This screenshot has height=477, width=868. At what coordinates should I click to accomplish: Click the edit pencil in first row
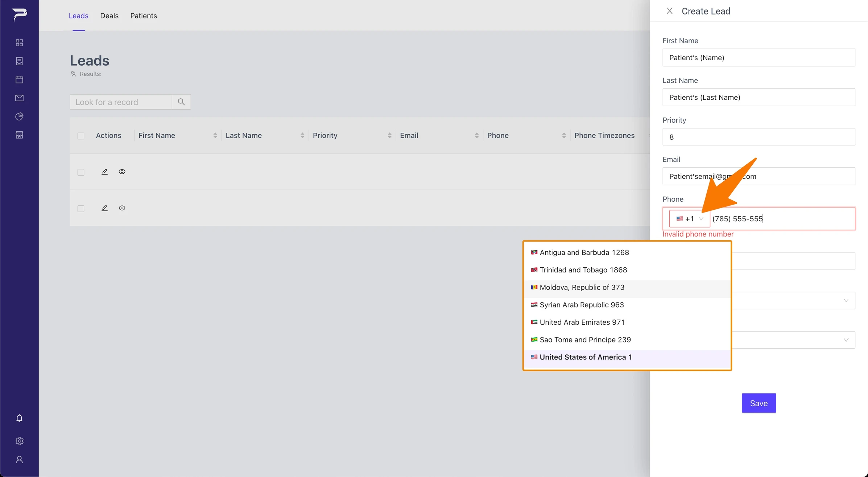[104, 172]
